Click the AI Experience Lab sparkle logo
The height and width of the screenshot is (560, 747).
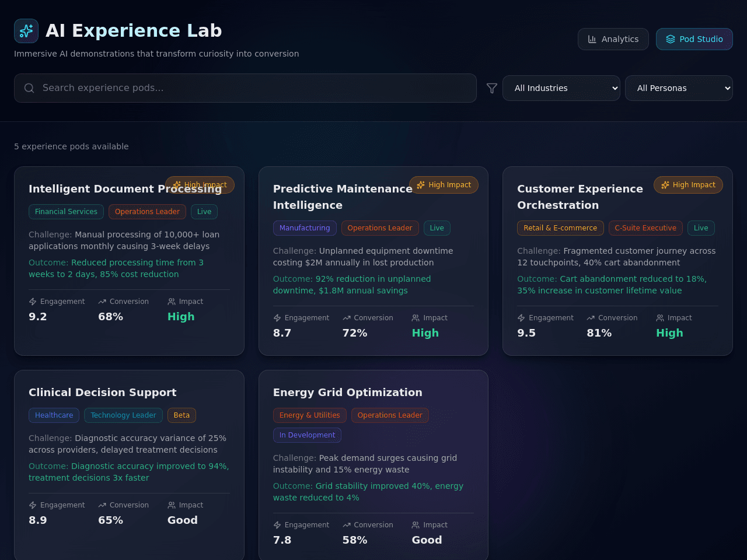point(26,31)
